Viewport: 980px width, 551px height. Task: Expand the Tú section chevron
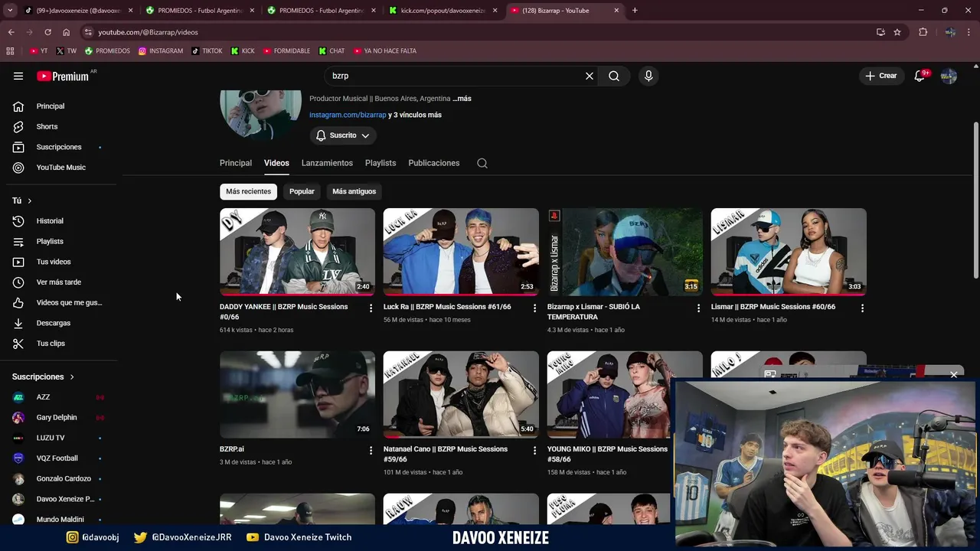[x=30, y=201]
